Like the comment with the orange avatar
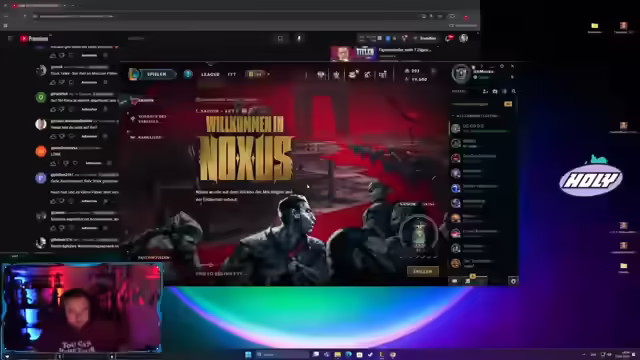The image size is (640, 360). coord(53,163)
